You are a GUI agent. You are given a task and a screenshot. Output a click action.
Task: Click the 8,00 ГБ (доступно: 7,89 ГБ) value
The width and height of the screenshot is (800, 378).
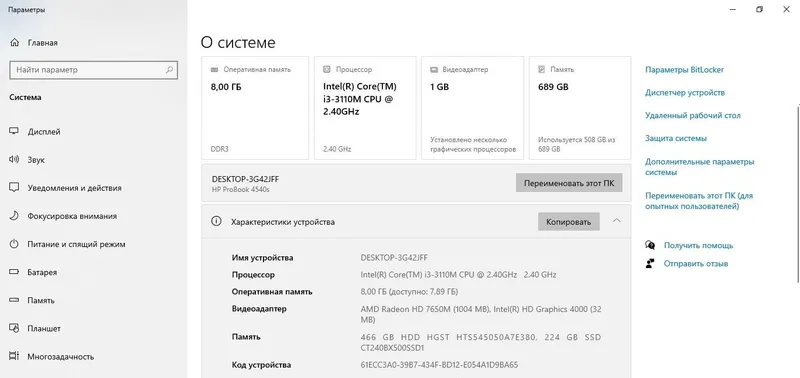[409, 292]
